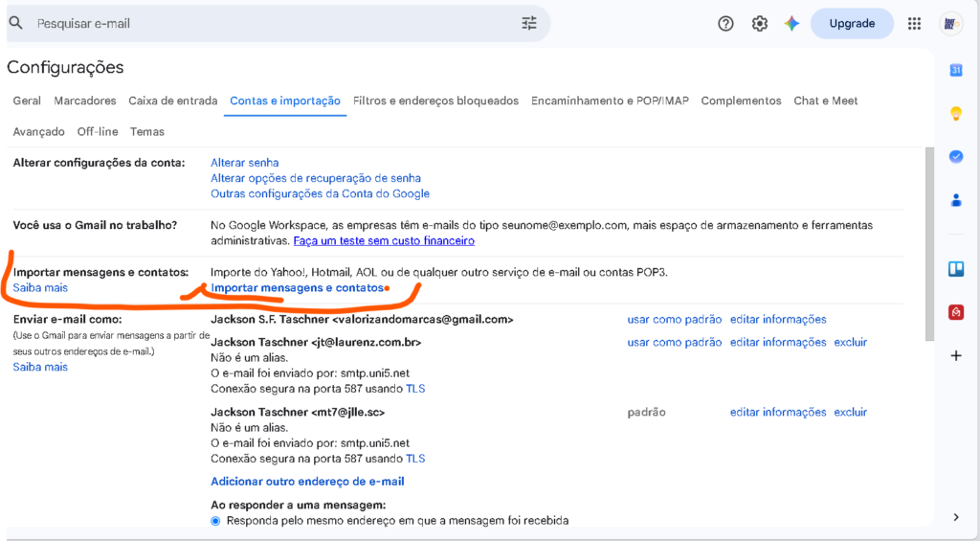
Task: Click the settings page vertical scrollbar
Action: (928, 244)
